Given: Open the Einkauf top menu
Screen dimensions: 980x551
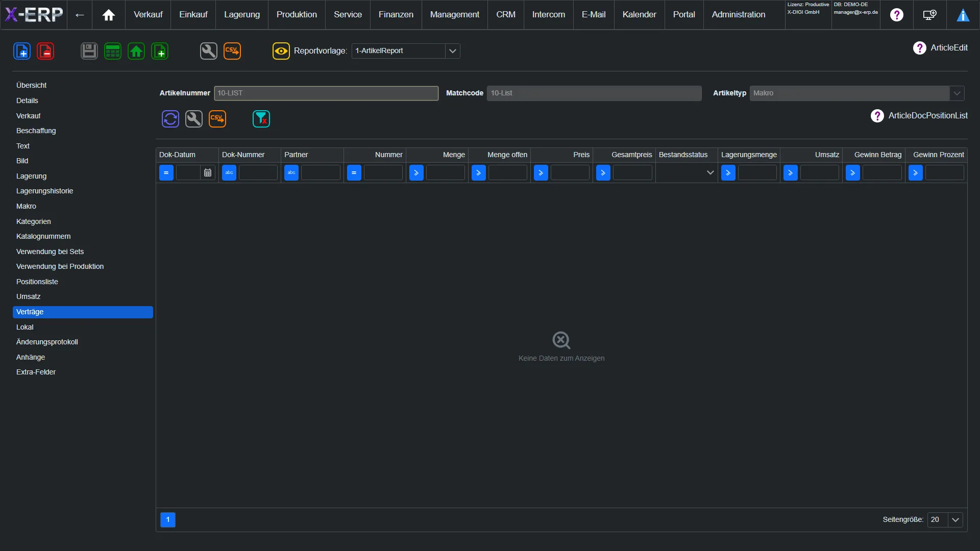Looking at the screenshot, I should pos(193,15).
